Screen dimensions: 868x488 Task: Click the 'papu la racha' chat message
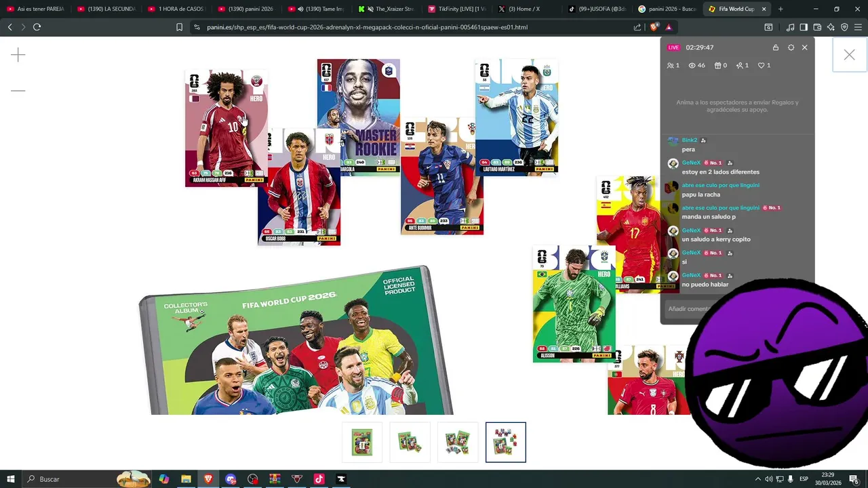[701, 195]
